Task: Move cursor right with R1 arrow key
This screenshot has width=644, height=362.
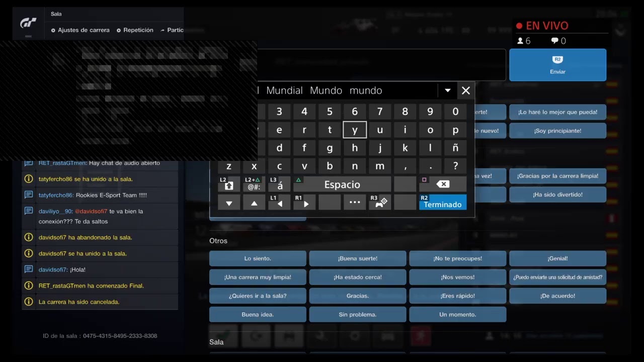Action: click(x=304, y=202)
